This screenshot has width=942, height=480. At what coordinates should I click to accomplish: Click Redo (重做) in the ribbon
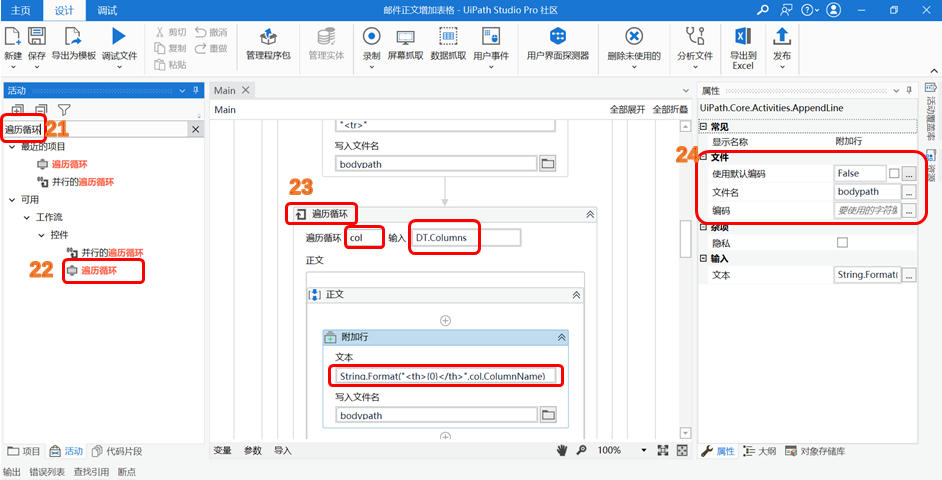tap(211, 48)
